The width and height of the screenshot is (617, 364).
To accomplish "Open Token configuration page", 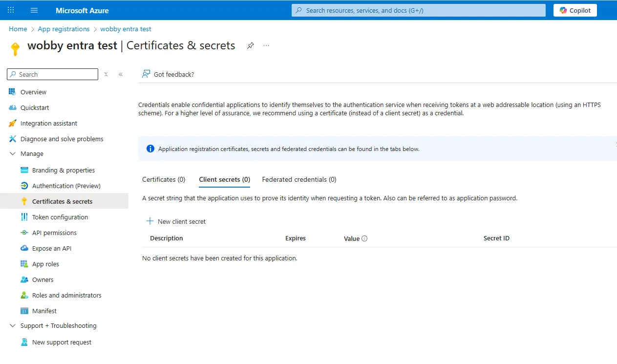I will [x=60, y=217].
